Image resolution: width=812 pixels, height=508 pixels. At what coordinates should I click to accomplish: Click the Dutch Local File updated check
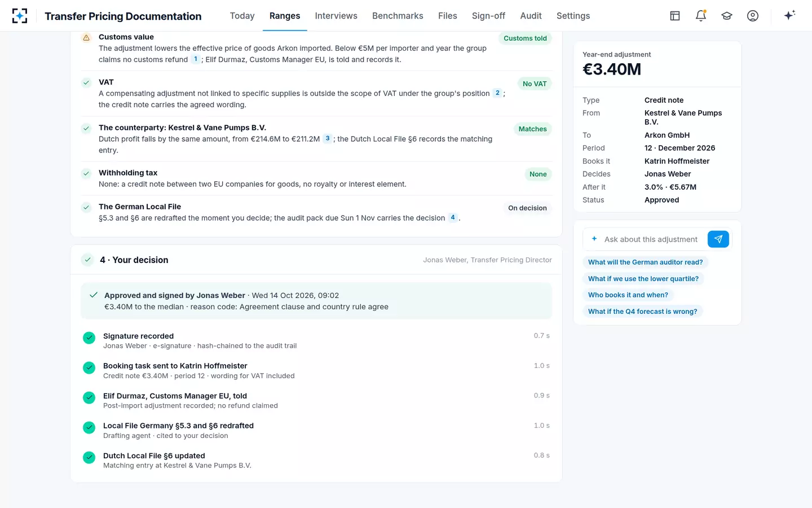tap(89, 457)
